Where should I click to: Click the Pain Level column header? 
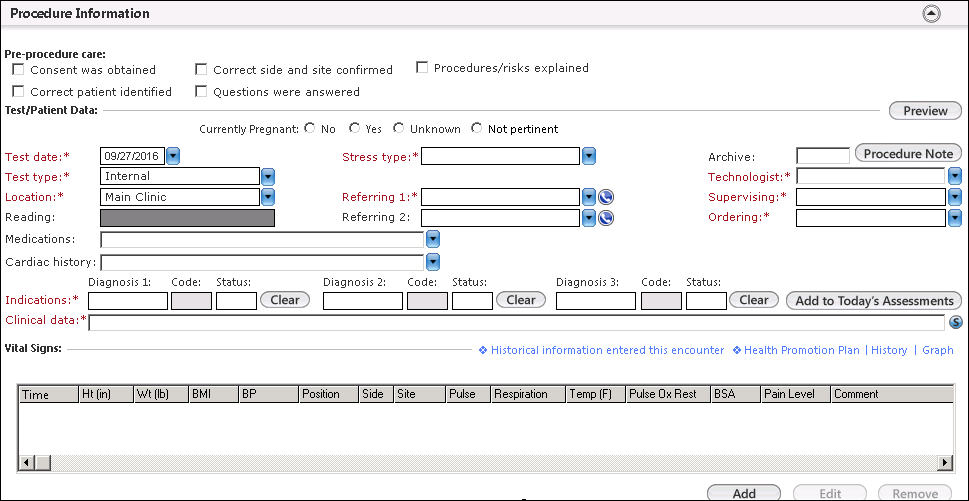click(796, 394)
